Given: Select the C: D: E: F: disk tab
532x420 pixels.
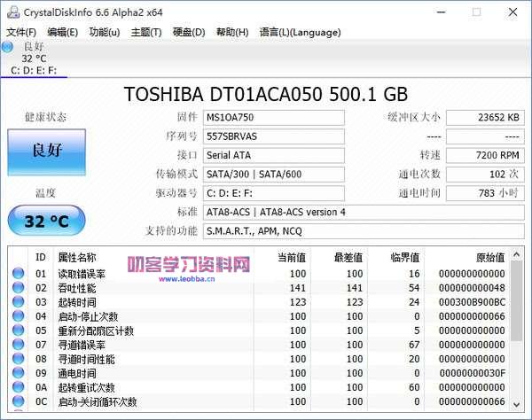Looking at the screenshot, I should pos(34,58).
